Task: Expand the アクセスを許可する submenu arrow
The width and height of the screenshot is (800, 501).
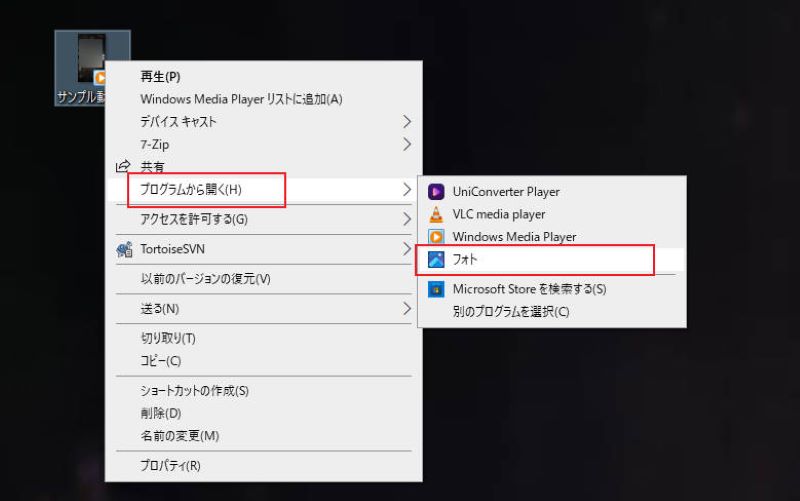Action: tap(407, 219)
